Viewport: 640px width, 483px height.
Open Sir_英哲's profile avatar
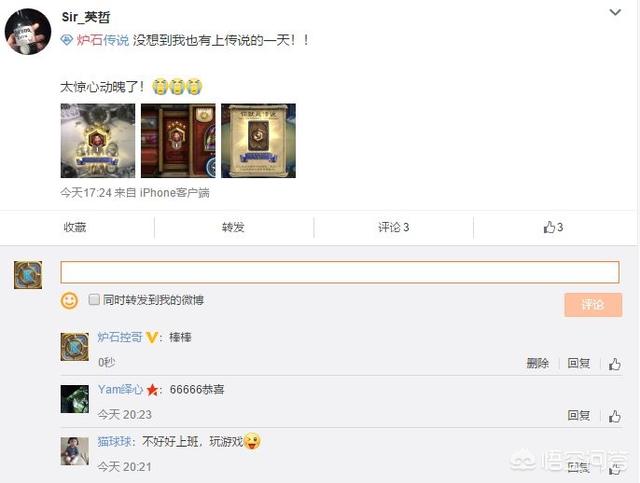(28, 32)
